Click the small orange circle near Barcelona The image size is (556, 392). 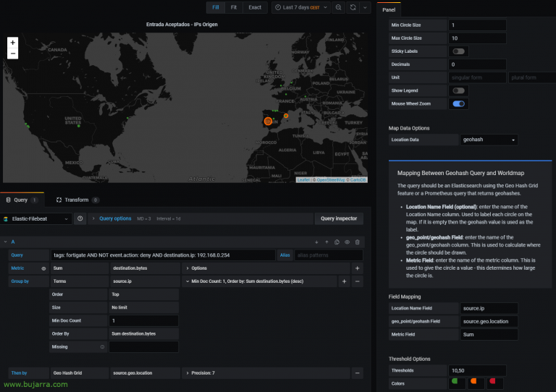[286, 116]
